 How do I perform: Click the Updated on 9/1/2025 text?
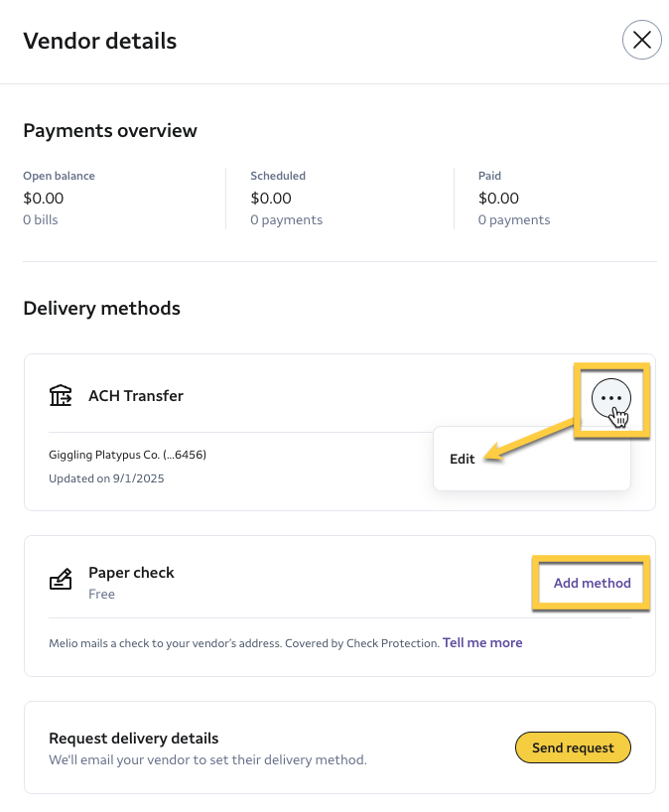(x=106, y=478)
